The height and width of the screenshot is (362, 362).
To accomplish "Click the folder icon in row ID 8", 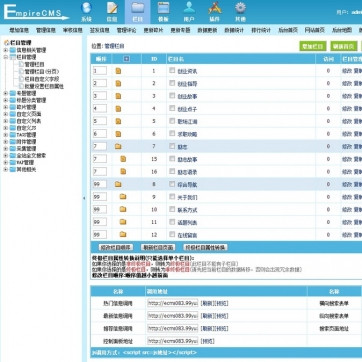I will pos(118,184).
